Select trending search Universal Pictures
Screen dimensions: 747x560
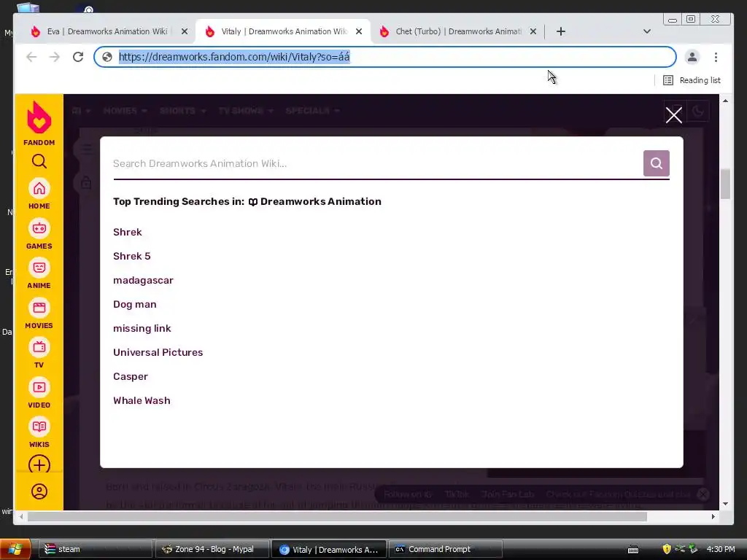158,352
